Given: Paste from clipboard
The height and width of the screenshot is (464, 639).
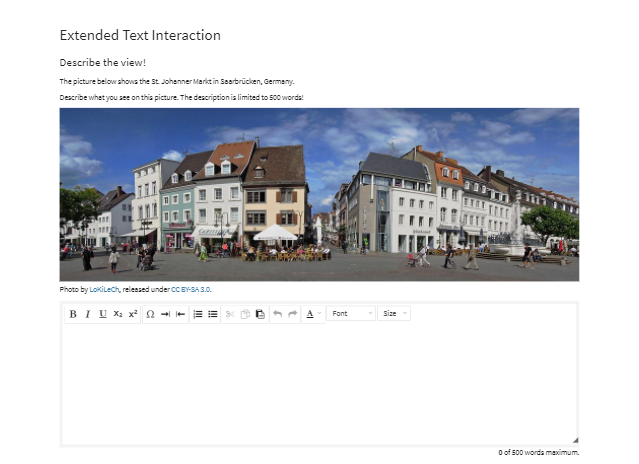Looking at the screenshot, I should point(260,314).
